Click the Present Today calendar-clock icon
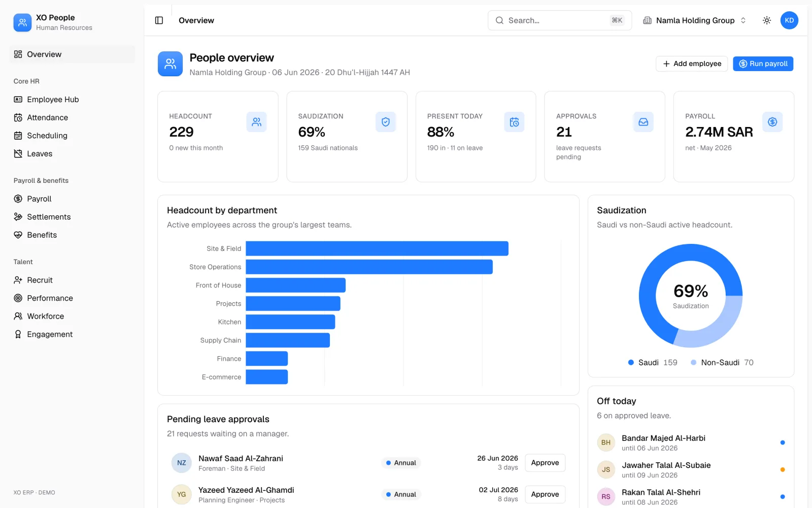812x508 pixels. pos(515,122)
